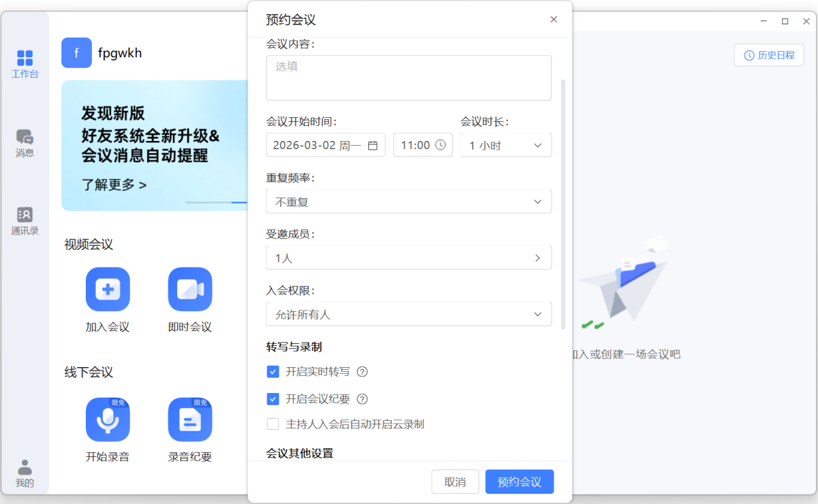Confirm booking with the 预约会议 button
The width and height of the screenshot is (818, 504).
519,482
